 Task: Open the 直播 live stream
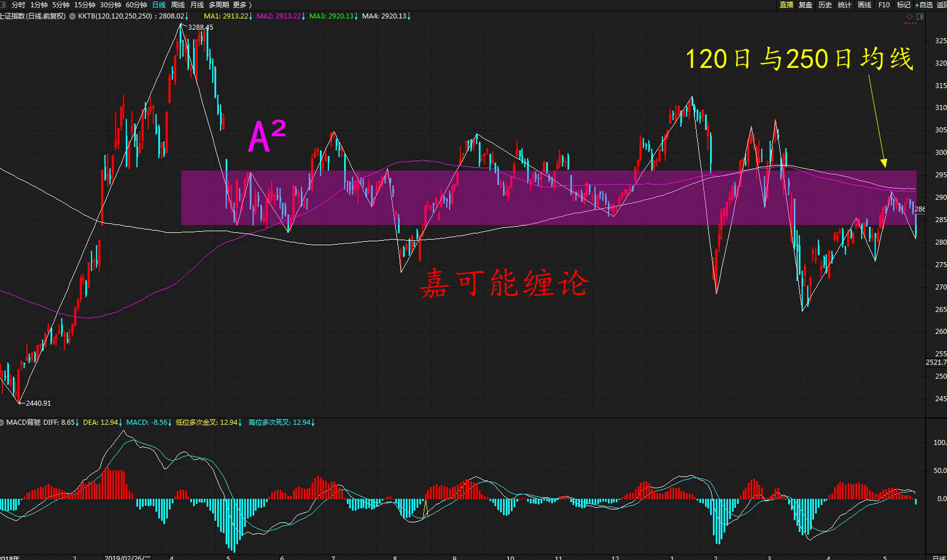click(786, 4)
